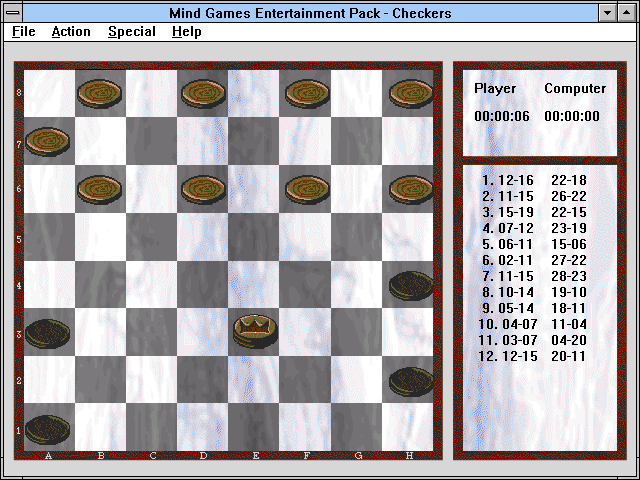Select the dark checker on A1
640x480 pixels.
pyautogui.click(x=47, y=430)
